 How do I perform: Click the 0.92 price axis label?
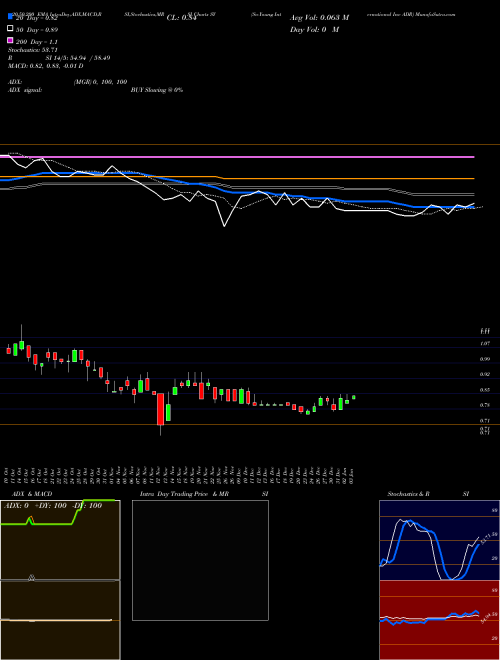coord(485,374)
